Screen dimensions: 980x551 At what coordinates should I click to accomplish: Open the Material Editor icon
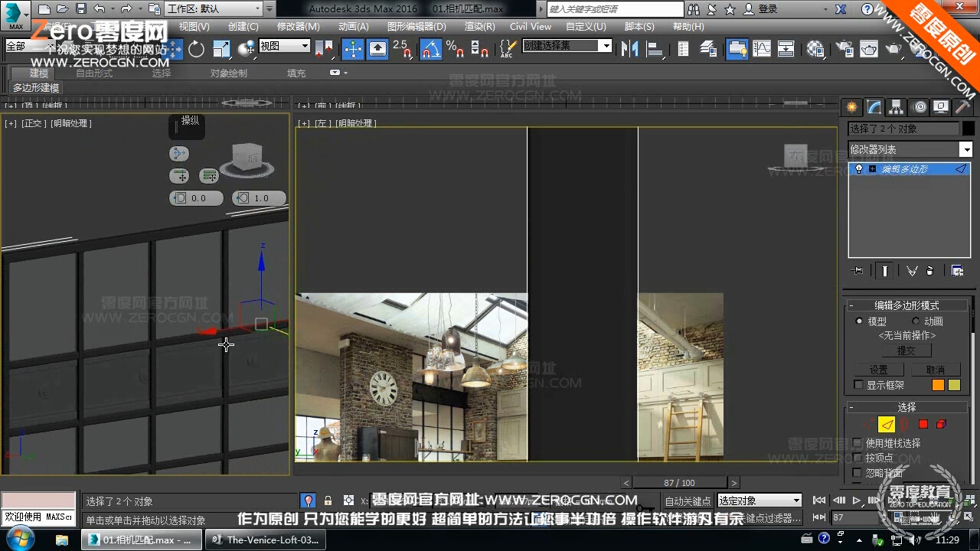tap(815, 49)
